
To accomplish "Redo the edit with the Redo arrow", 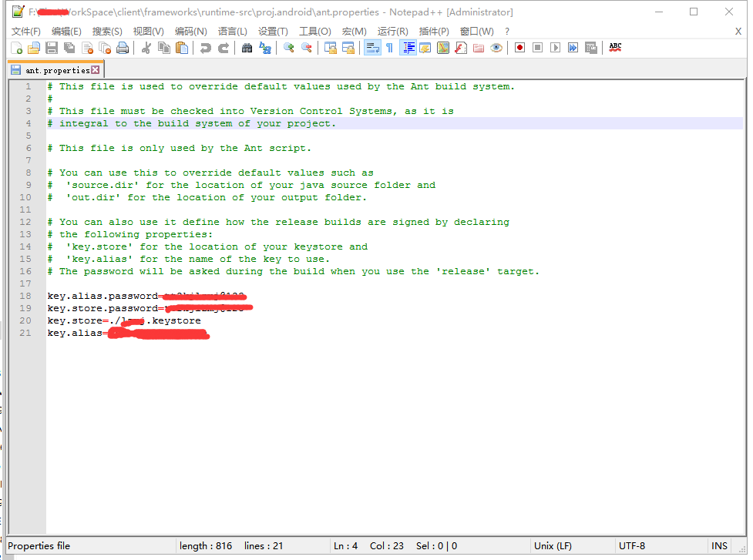I will (x=224, y=48).
